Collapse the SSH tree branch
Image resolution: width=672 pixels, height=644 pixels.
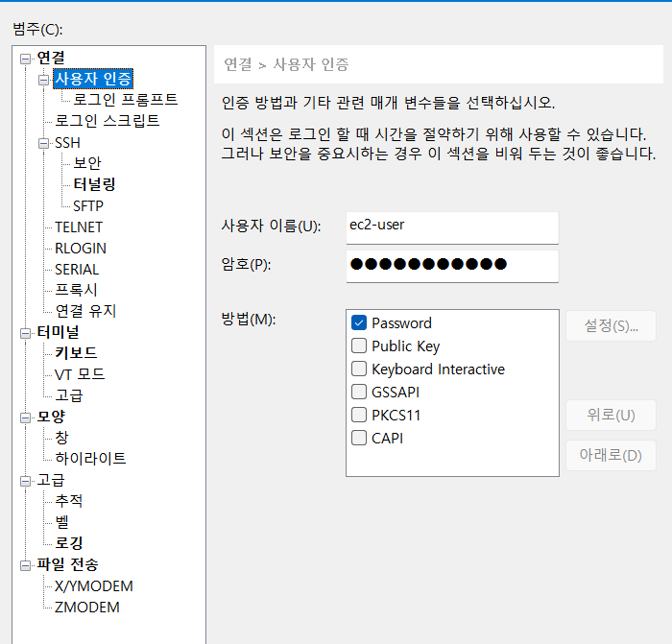click(44, 143)
